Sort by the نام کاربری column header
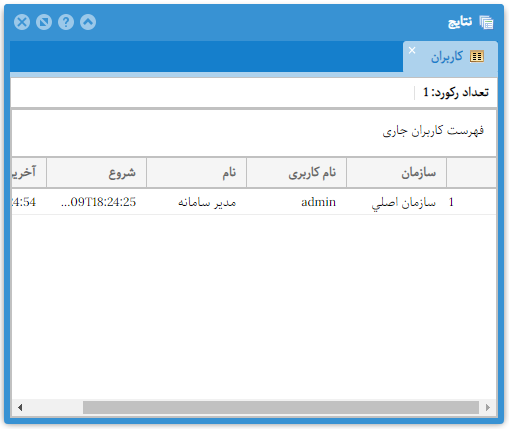The height and width of the screenshot is (429, 509). (297, 172)
